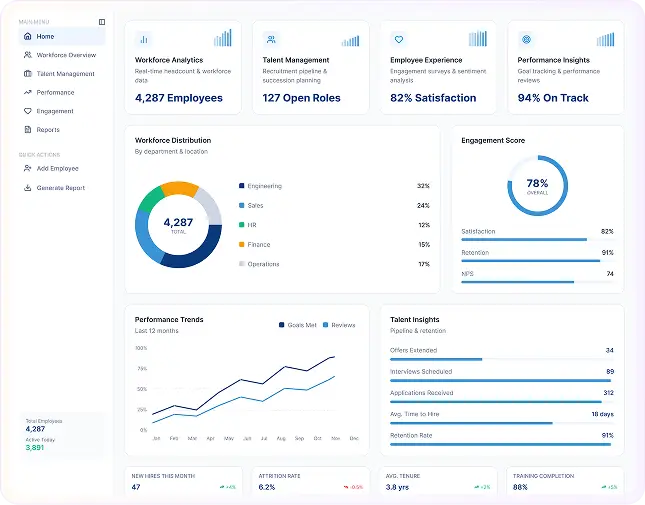Click the mini bar sparkline on Employee Experience card

click(x=478, y=38)
